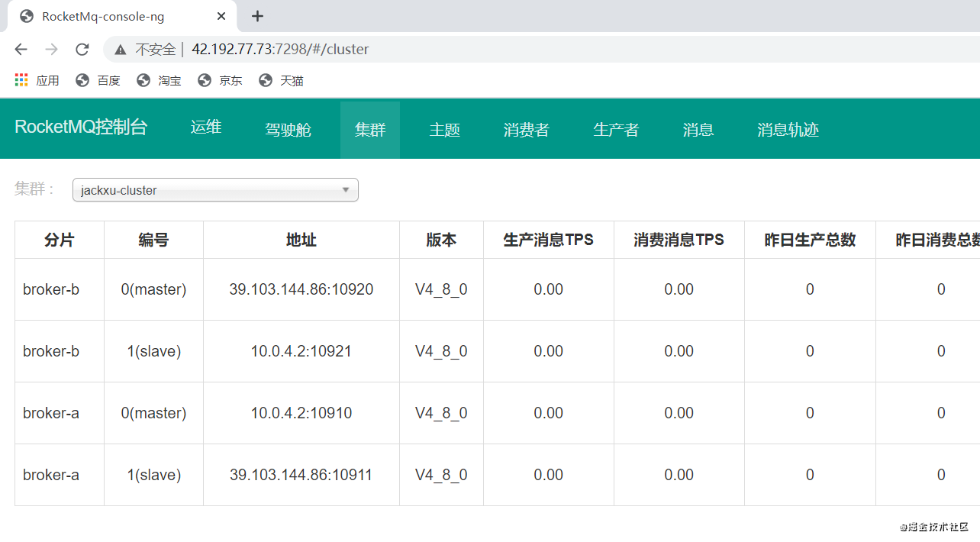Click broker-b in the 0(master) row

[x=51, y=289]
